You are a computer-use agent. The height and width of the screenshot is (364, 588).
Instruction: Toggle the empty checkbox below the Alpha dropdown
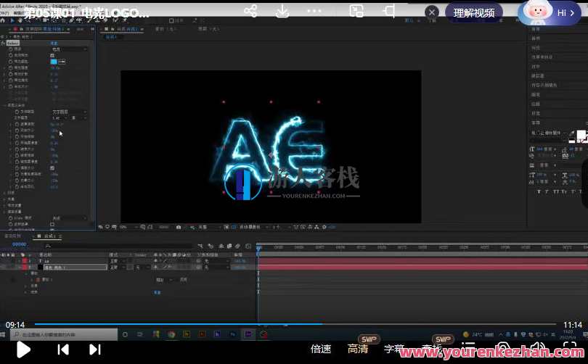click(52, 224)
